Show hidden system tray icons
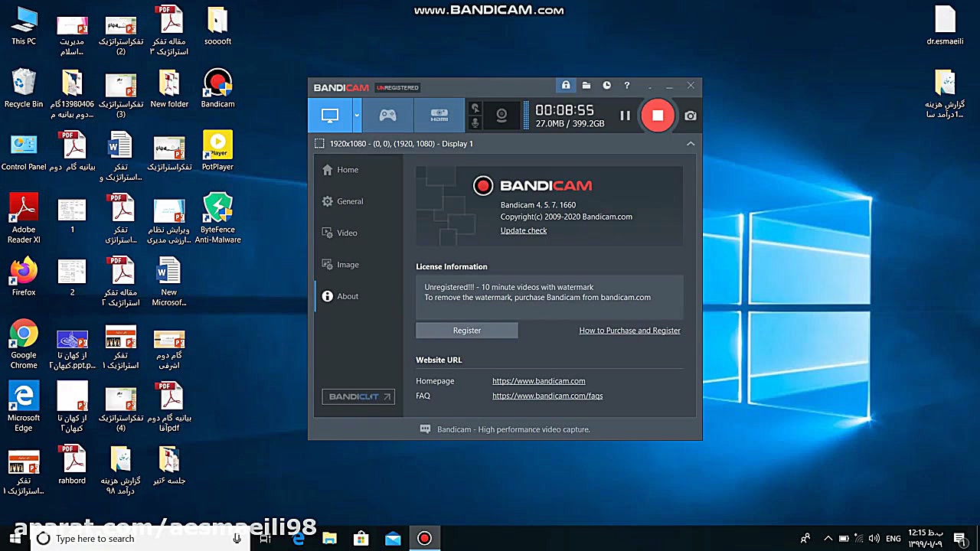 tap(828, 539)
